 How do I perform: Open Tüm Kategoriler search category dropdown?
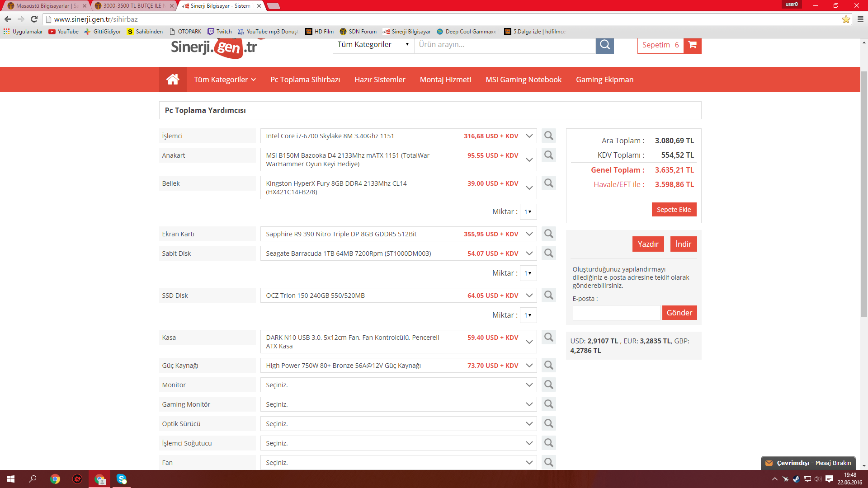tap(373, 45)
